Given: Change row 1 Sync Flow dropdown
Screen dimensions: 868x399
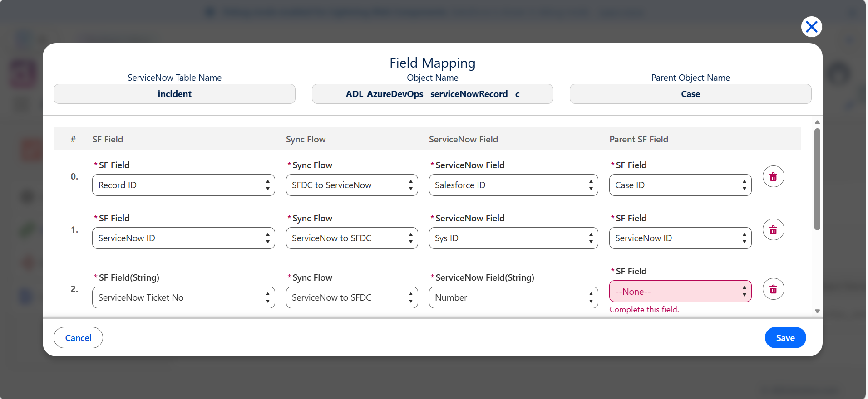Looking at the screenshot, I should pyautogui.click(x=352, y=238).
